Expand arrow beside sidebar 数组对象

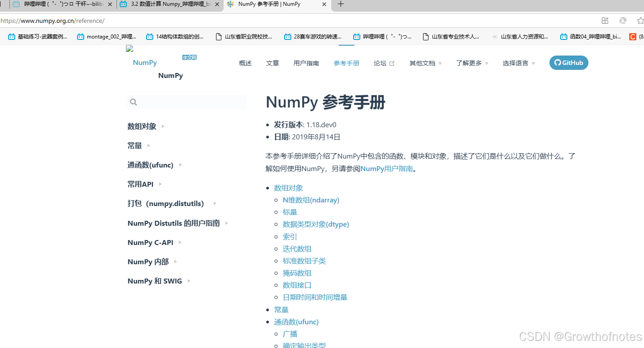click(163, 126)
